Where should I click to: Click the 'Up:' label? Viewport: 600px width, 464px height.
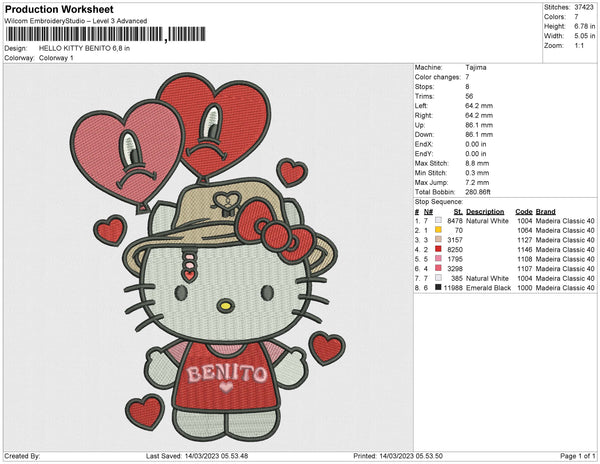pyautogui.click(x=419, y=125)
